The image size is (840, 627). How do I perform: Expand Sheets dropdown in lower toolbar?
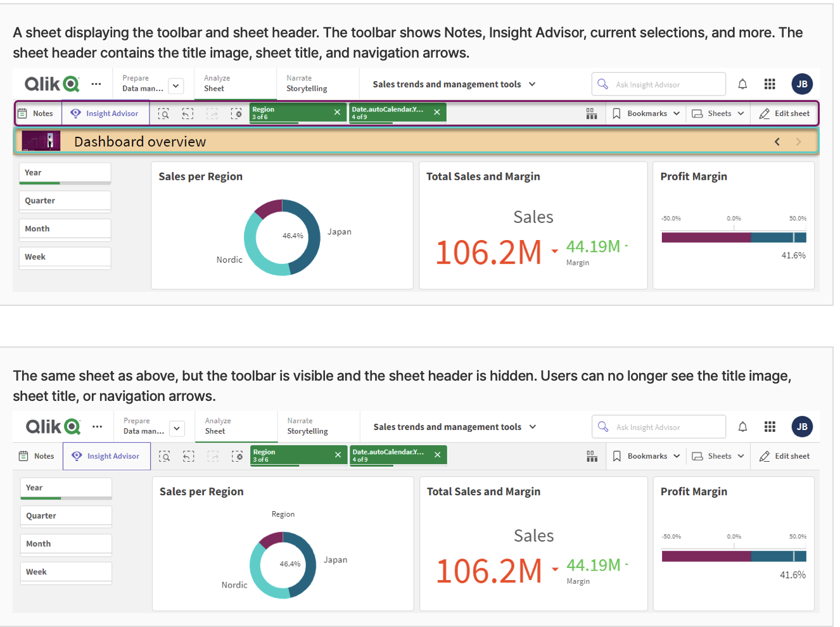point(718,456)
